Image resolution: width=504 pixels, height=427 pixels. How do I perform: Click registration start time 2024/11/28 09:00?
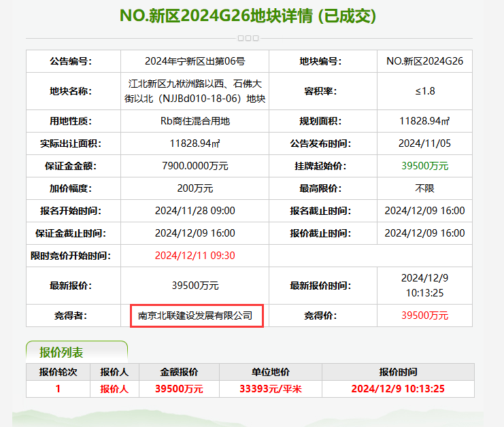(x=195, y=211)
